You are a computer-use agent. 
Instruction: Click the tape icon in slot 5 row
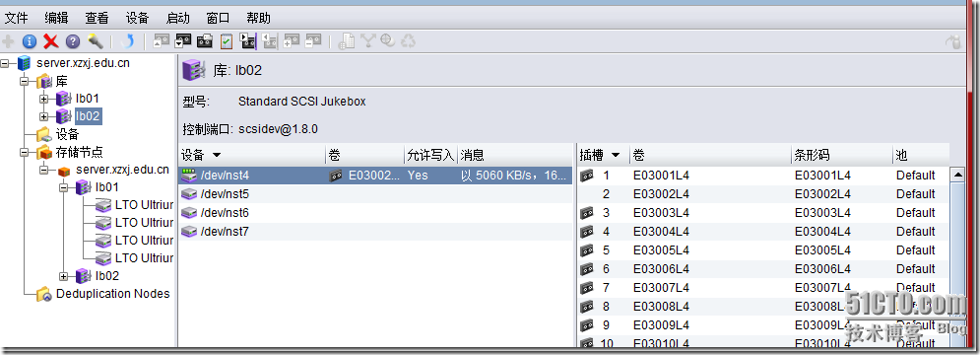pyautogui.click(x=586, y=250)
